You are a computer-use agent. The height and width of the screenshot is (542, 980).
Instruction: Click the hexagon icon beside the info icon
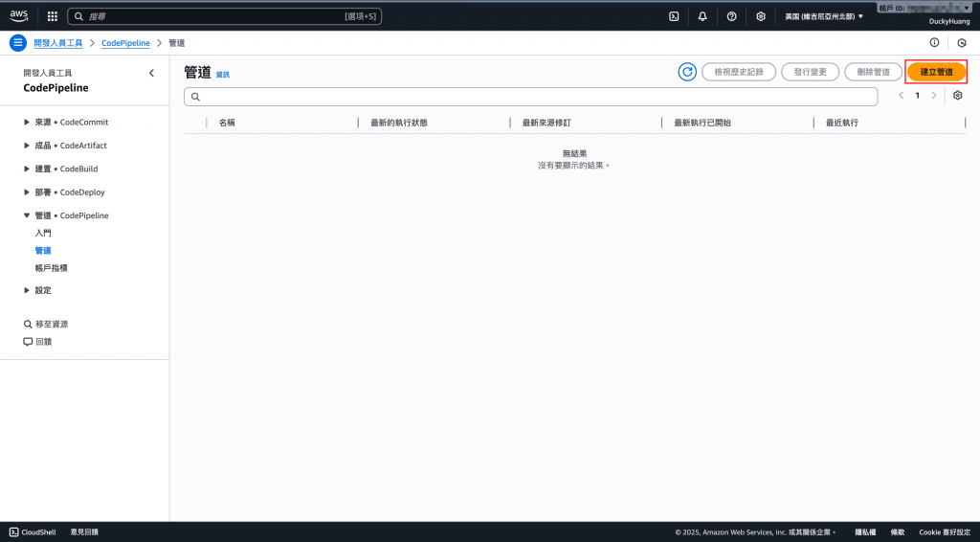[x=962, y=43]
